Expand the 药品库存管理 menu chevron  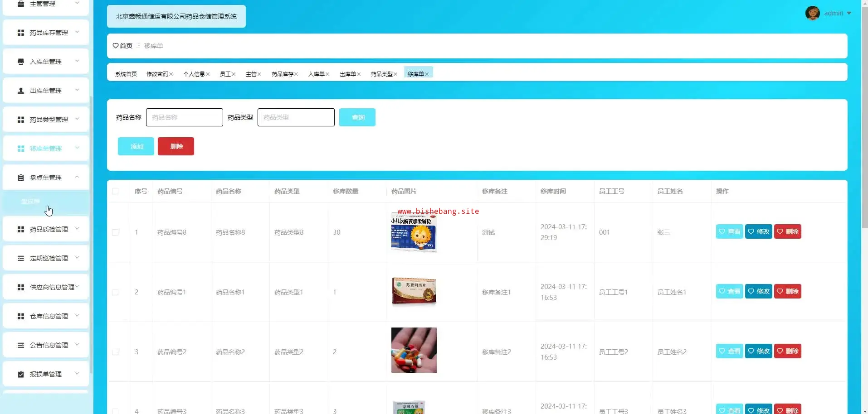pos(77,32)
